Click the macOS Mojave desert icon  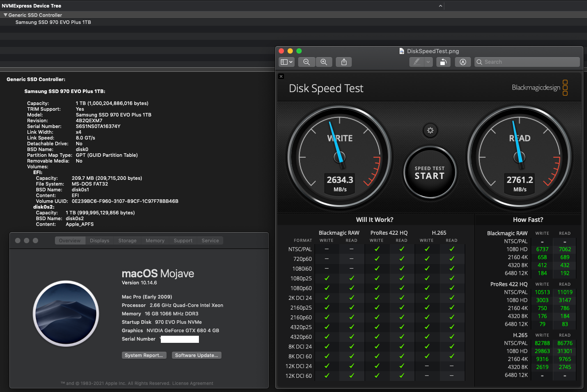pyautogui.click(x=66, y=313)
